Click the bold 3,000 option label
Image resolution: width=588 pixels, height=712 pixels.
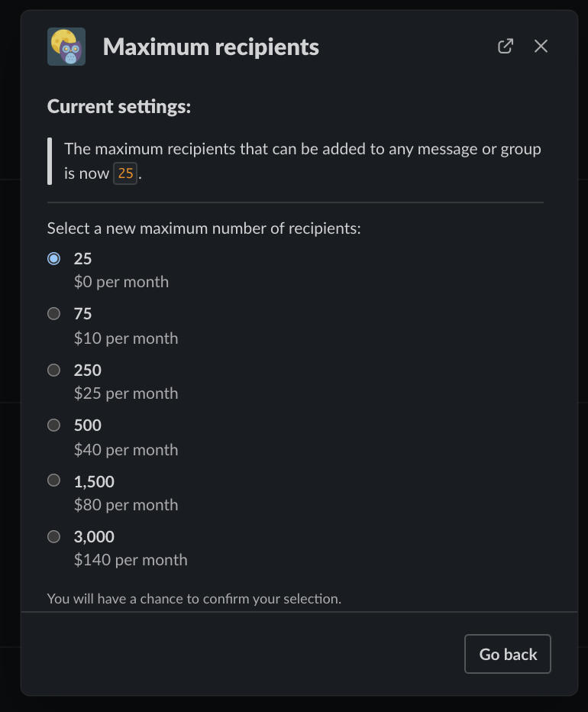coord(94,536)
